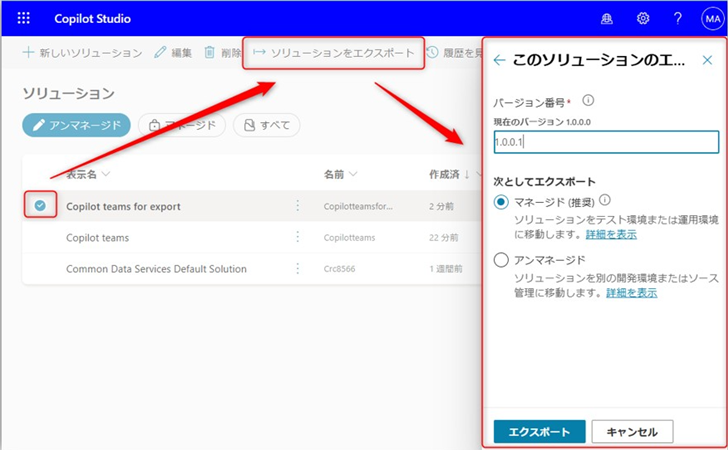
Task: Select the マネージド filter tab
Action: pos(182,125)
